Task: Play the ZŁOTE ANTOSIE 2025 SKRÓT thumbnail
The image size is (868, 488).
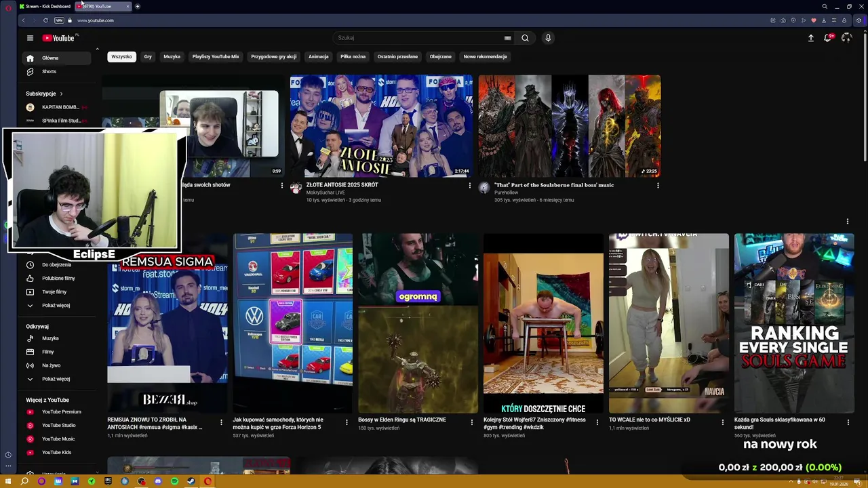Action: tap(381, 126)
